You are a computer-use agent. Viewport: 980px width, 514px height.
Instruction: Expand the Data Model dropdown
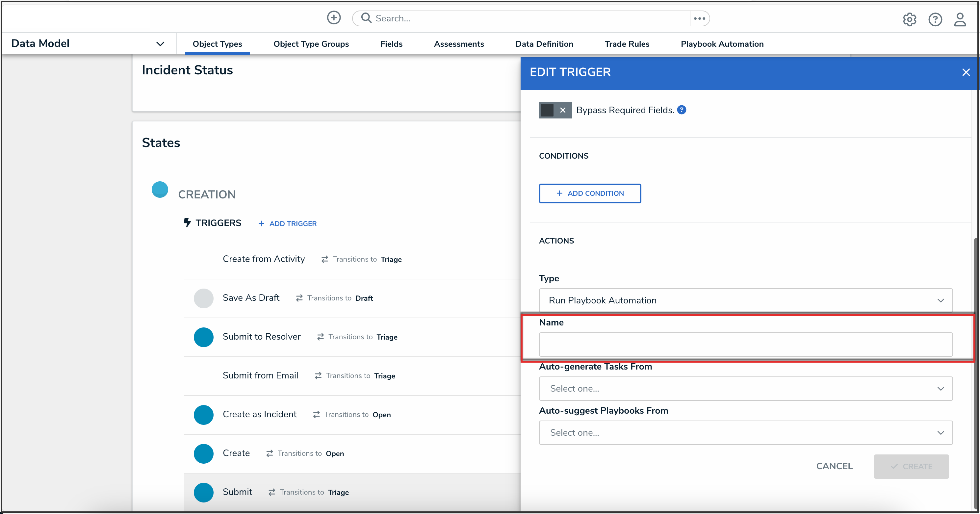tap(160, 44)
